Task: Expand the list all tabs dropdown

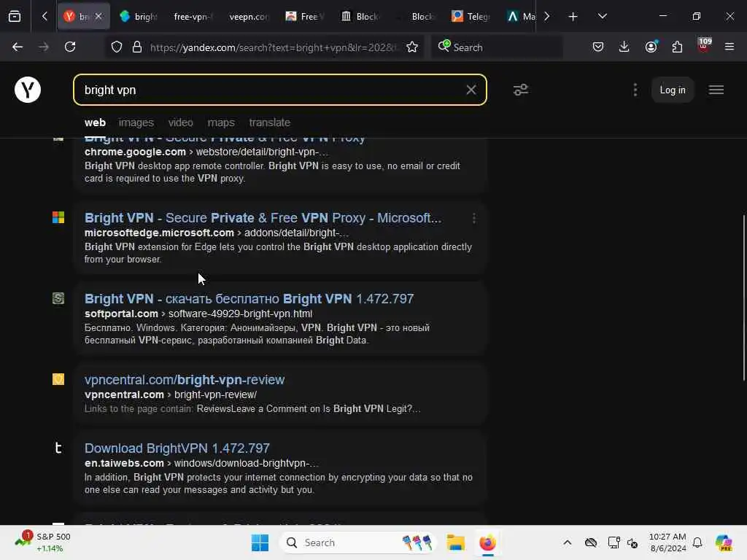Action: tap(602, 17)
